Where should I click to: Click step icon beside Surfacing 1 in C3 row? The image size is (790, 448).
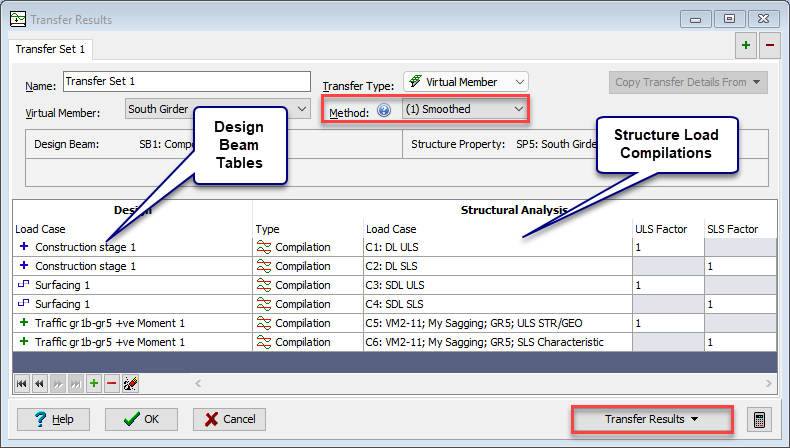tap(24, 284)
